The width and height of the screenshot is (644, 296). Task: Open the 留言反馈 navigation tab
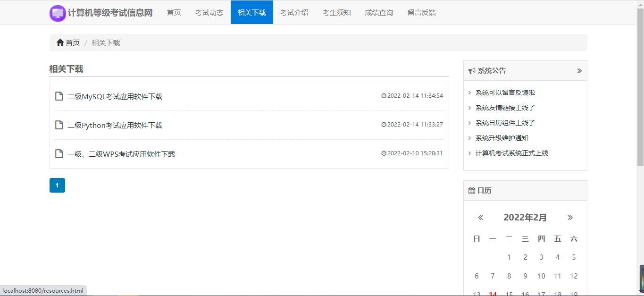pos(422,12)
